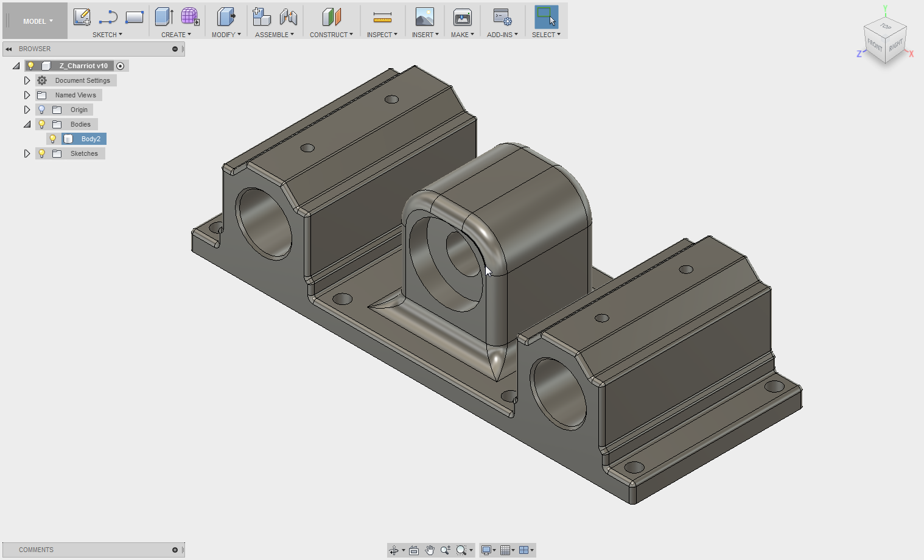Image resolution: width=924 pixels, height=560 pixels.
Task: Expand the Document Settings node
Action: (x=27, y=80)
